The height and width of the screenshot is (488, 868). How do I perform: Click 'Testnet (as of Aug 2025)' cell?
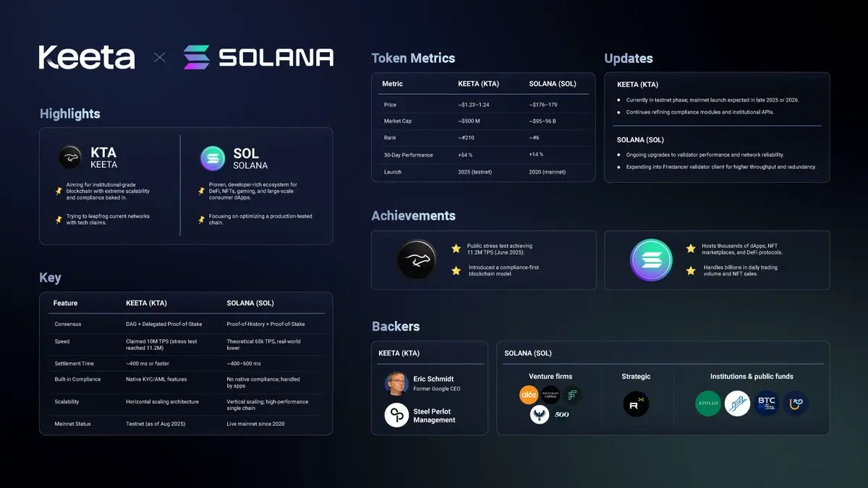click(x=156, y=424)
